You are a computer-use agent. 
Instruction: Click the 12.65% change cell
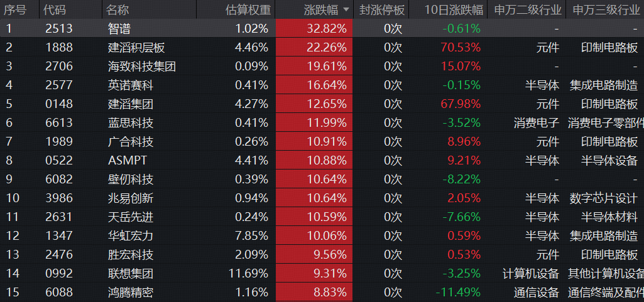pos(314,104)
